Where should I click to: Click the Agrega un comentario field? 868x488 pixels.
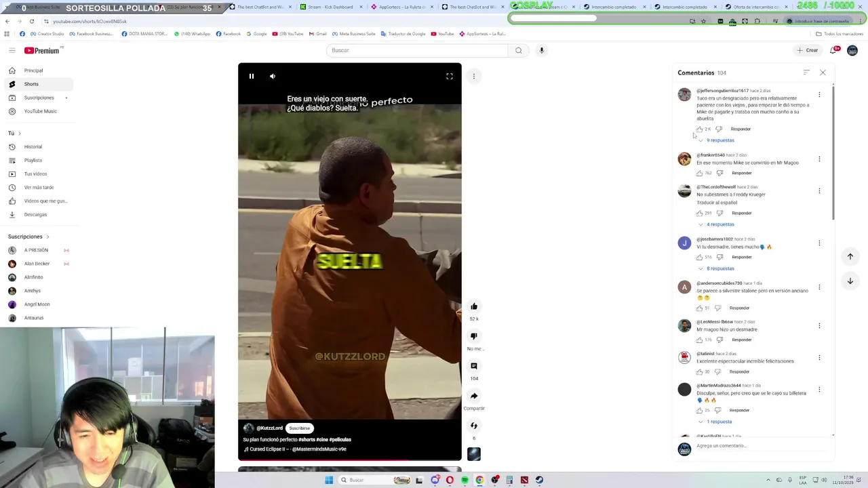click(x=763, y=446)
